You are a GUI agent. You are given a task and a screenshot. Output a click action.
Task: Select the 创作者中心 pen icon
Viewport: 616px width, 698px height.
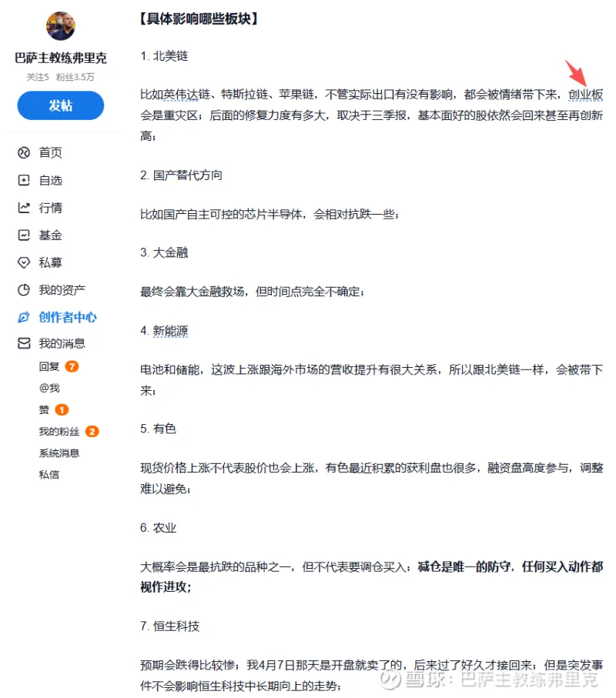(x=24, y=317)
